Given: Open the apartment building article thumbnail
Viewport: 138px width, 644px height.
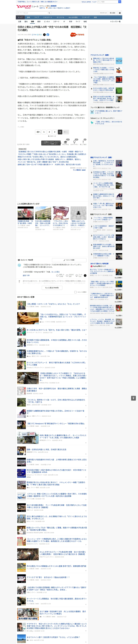Looking at the screenshot, I should pos(43,213).
